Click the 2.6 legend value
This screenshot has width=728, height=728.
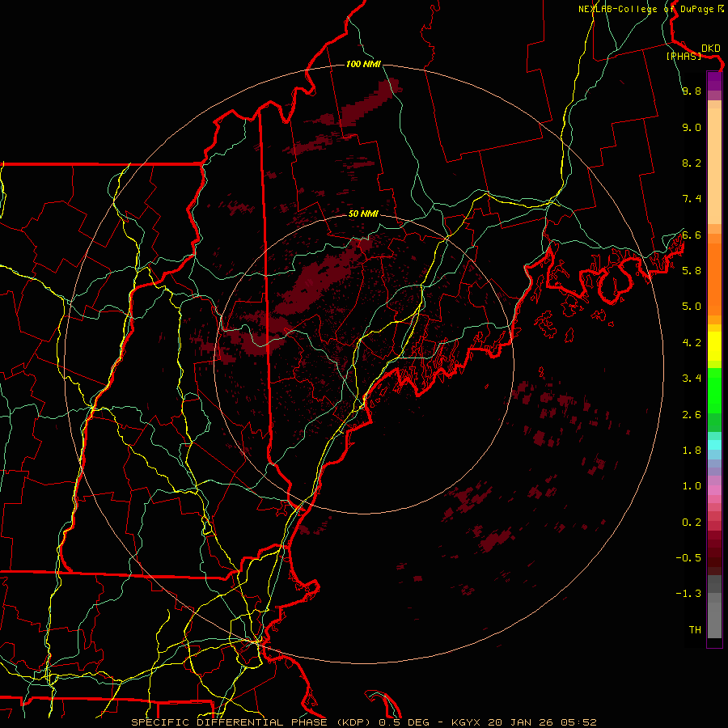coord(692,415)
